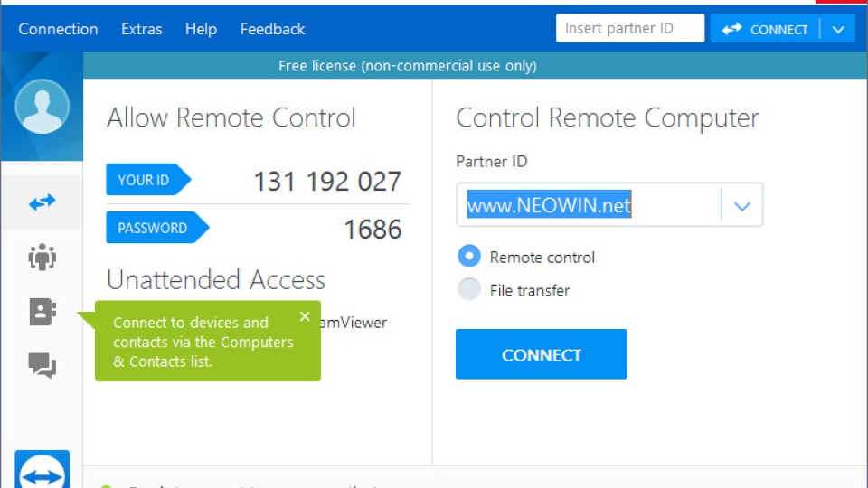The image size is (868, 488).
Task: Click the user profile avatar icon
Action: 42,107
